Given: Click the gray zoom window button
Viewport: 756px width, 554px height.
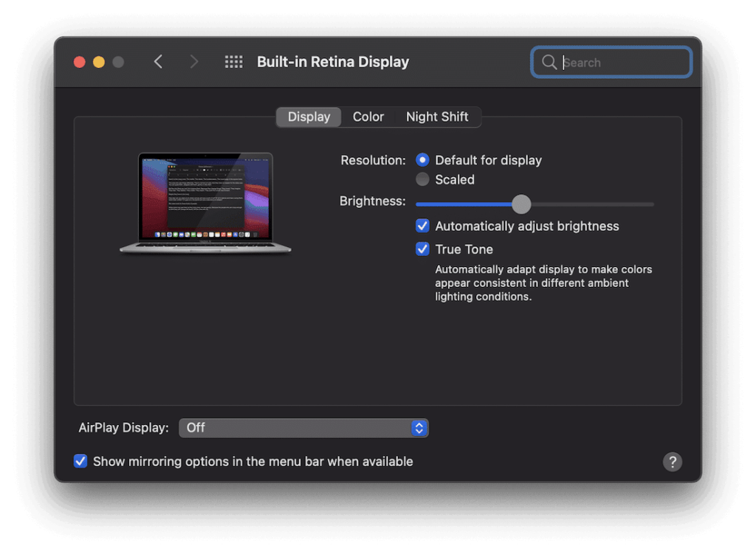Looking at the screenshot, I should [x=118, y=62].
